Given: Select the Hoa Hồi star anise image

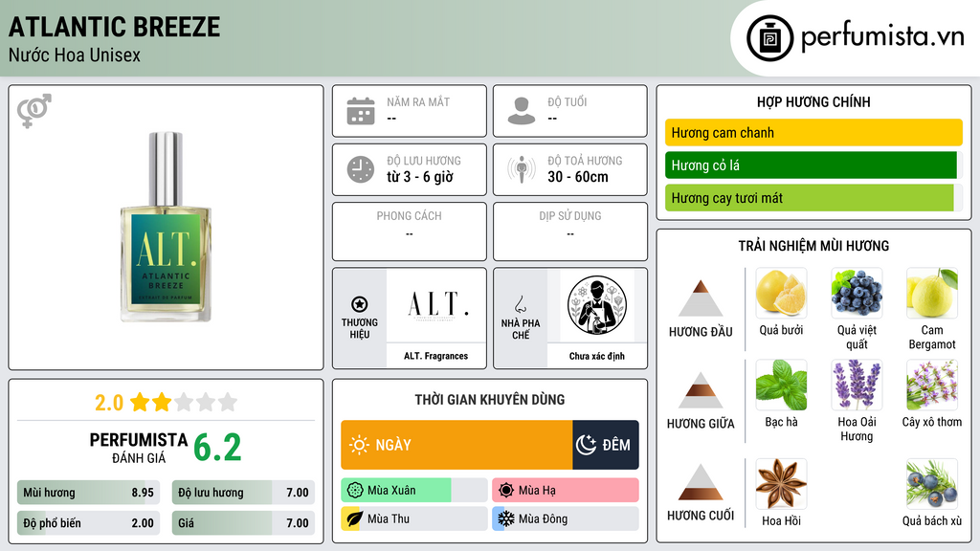Looking at the screenshot, I should click(x=781, y=484).
